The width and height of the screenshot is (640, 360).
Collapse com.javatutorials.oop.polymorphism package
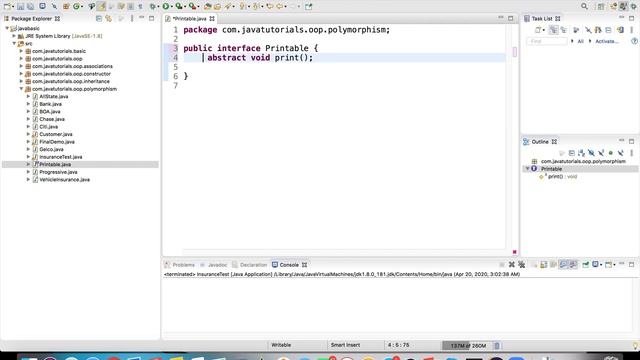[x=21, y=89]
